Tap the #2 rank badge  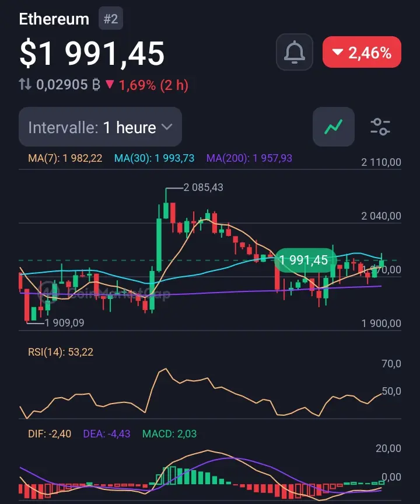(x=111, y=19)
